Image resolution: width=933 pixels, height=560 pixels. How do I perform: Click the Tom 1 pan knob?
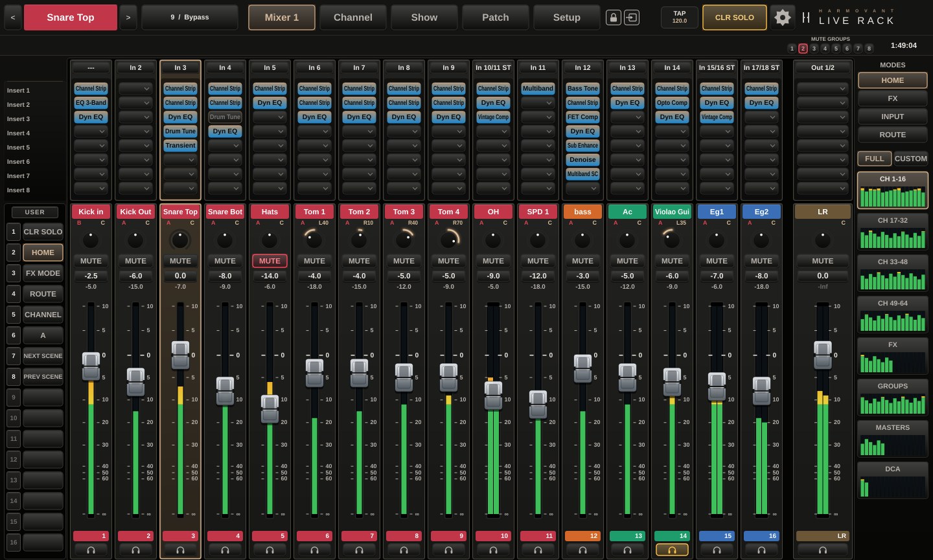[x=314, y=240]
